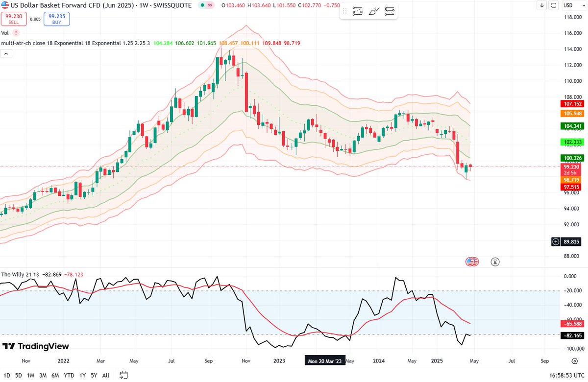This screenshot has height=382, width=588.
Task: Click the 102.333 light green price label
Action: point(573,142)
